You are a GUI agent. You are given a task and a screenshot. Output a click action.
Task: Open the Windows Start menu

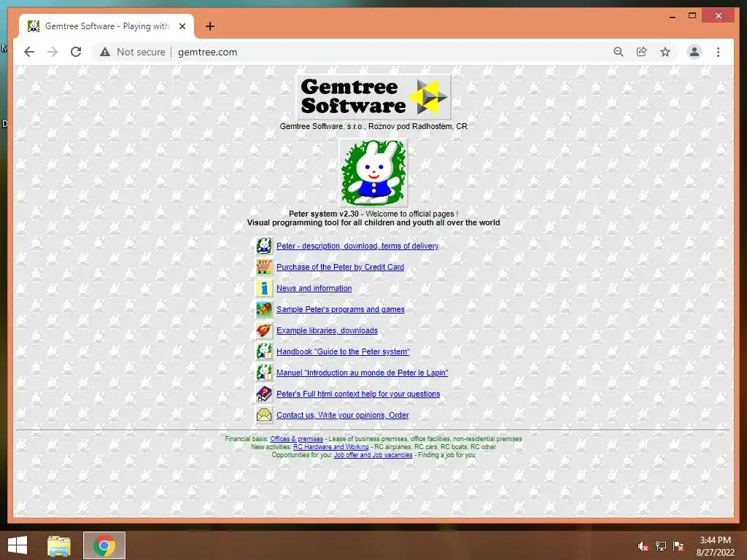coord(18,545)
